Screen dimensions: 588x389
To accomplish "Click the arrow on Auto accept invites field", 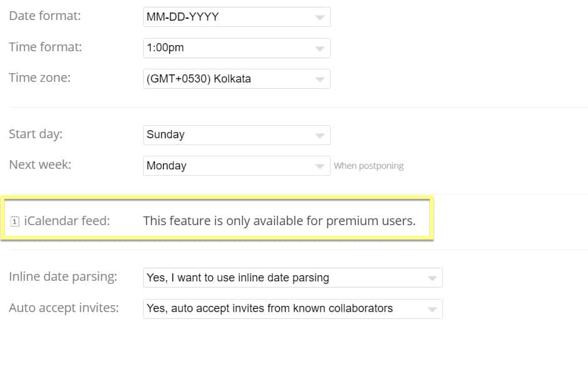I will 432,310.
